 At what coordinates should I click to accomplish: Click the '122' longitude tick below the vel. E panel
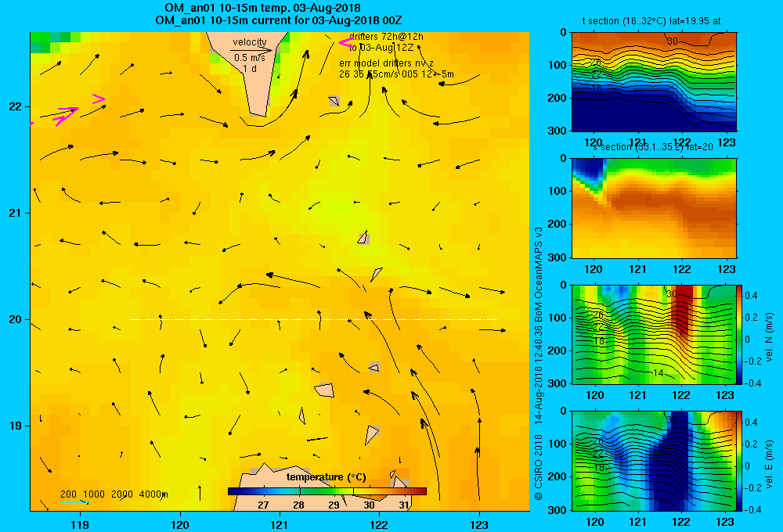[681, 522]
